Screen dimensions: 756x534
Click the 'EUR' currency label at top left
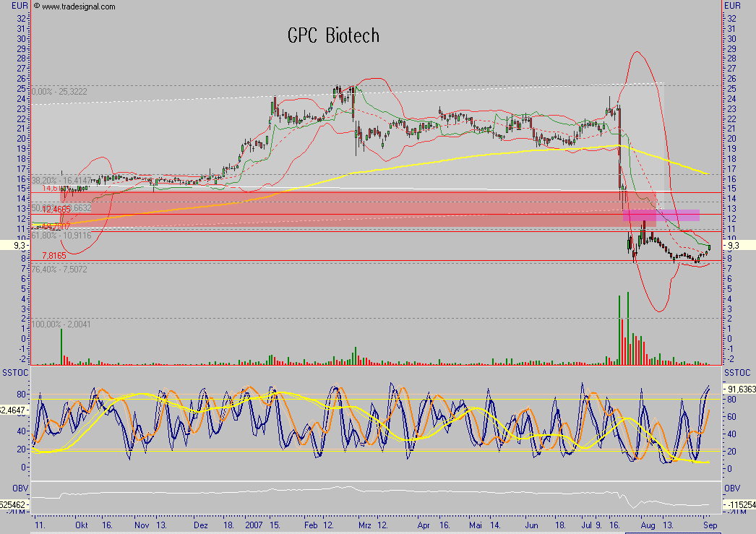(x=20, y=6)
